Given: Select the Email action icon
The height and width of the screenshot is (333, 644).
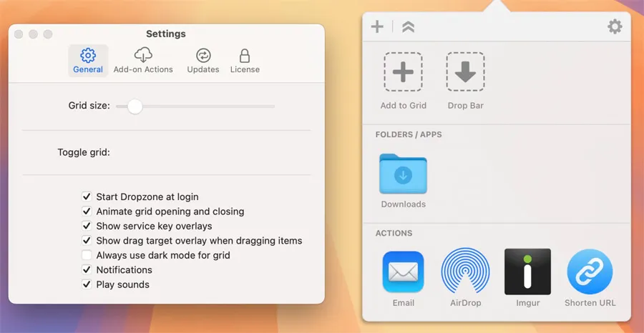Looking at the screenshot, I should (403, 272).
